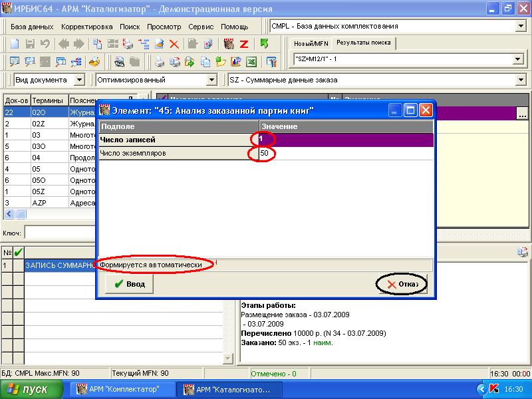The image size is (532, 399).
Task: Click the printer icon in second toolbar
Action: point(160,63)
